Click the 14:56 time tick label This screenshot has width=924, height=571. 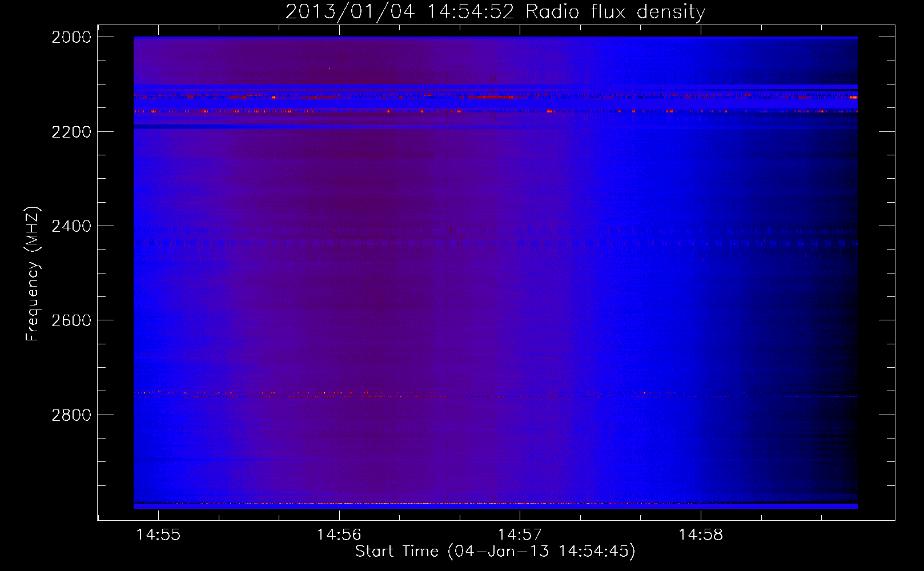point(339,534)
